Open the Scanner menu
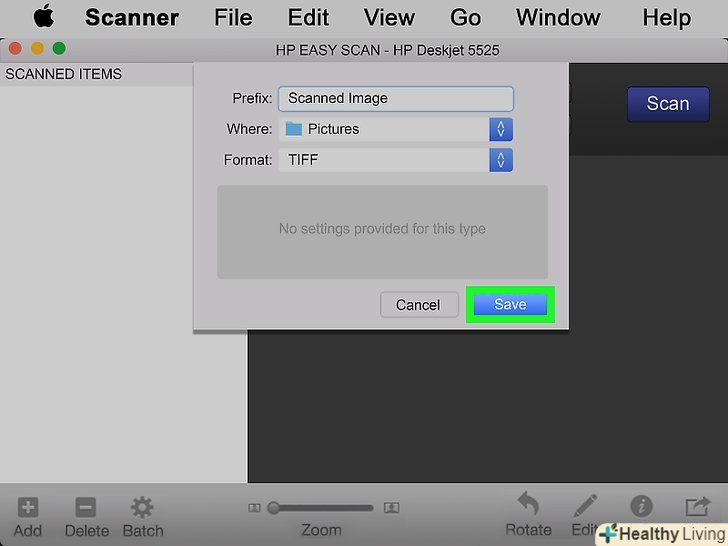The height and width of the screenshot is (546, 728). point(132,18)
